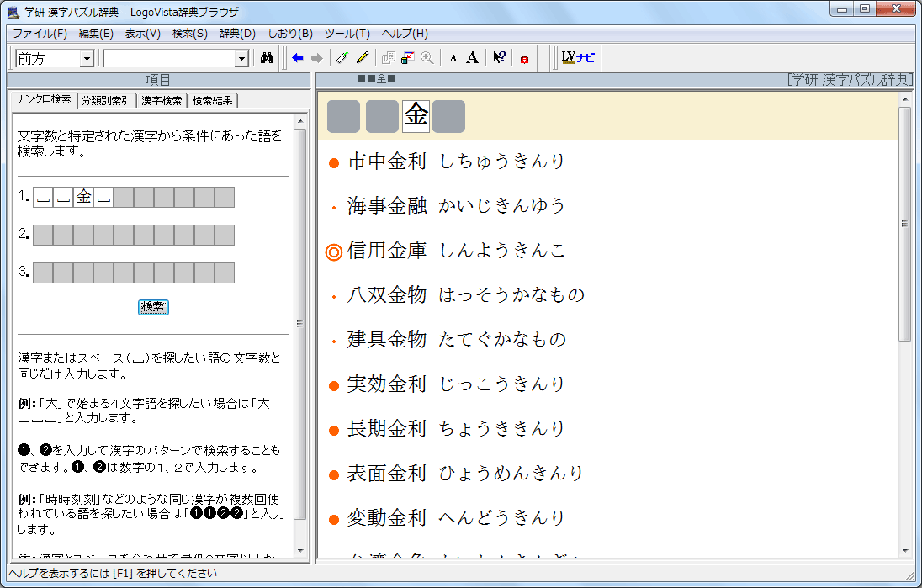The width and height of the screenshot is (922, 588).
Task: Click the results pane scrollbar thumb
Action: coord(904,224)
